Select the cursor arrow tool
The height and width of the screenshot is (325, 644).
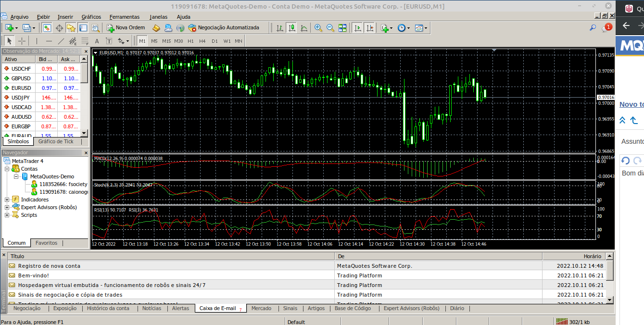(10, 41)
